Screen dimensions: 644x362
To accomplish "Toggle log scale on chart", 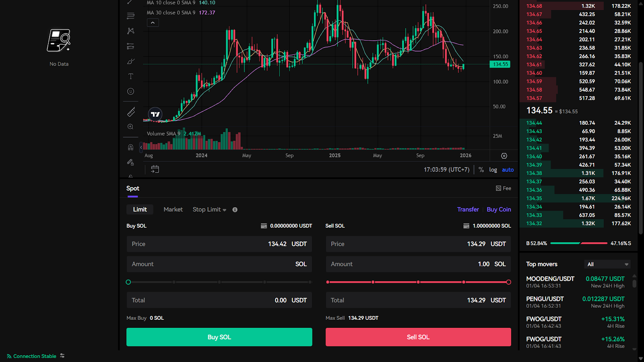I will pyautogui.click(x=493, y=170).
